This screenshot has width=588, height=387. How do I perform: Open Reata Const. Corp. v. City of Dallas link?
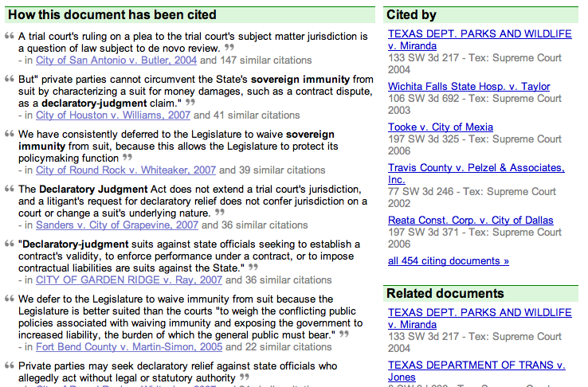(471, 221)
